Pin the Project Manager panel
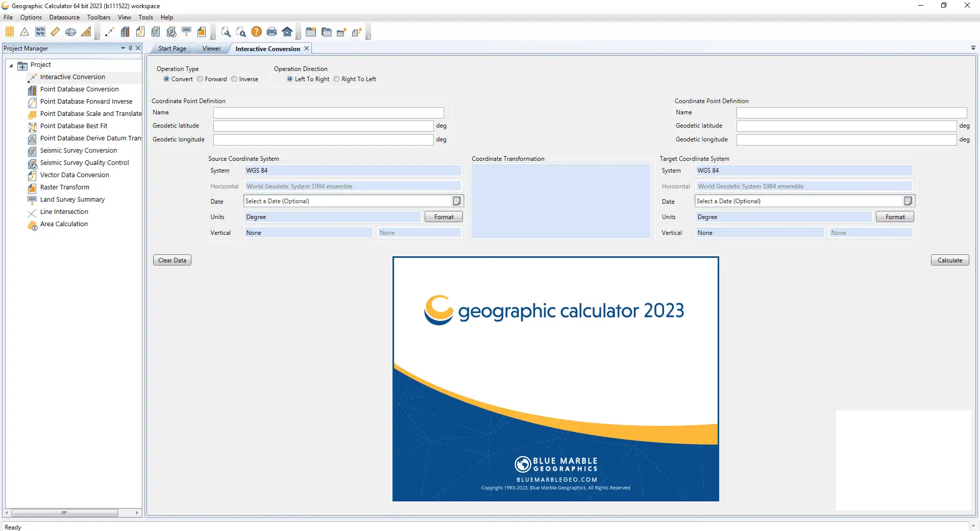980x531 pixels. [x=130, y=48]
